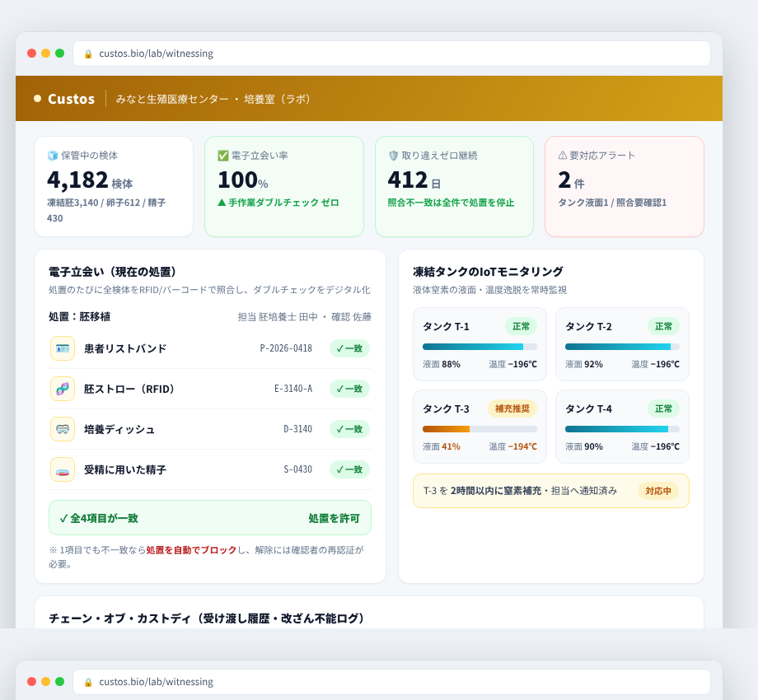Click the 補充推奨 badge on tank T-3

pos(512,408)
